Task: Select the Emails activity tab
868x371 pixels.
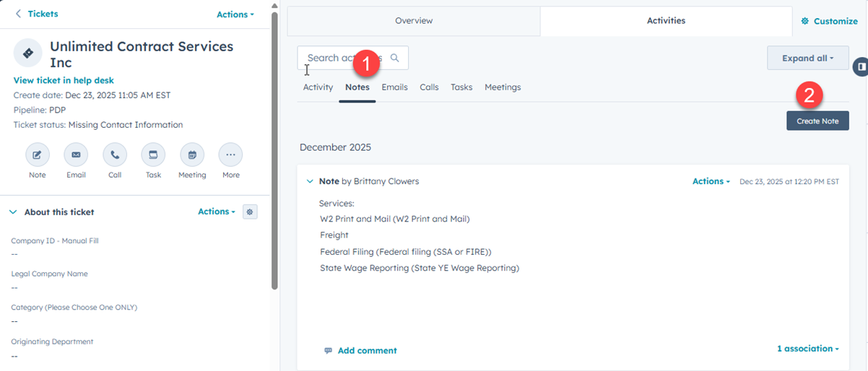Action: point(394,87)
